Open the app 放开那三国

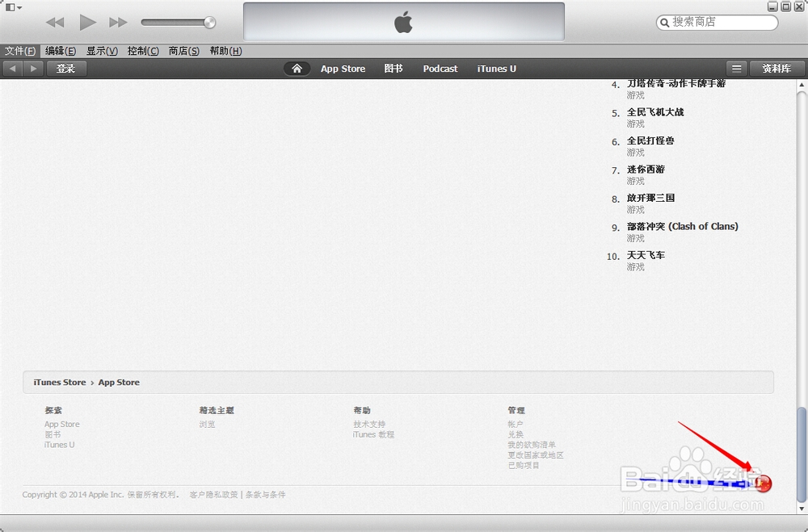coord(650,198)
